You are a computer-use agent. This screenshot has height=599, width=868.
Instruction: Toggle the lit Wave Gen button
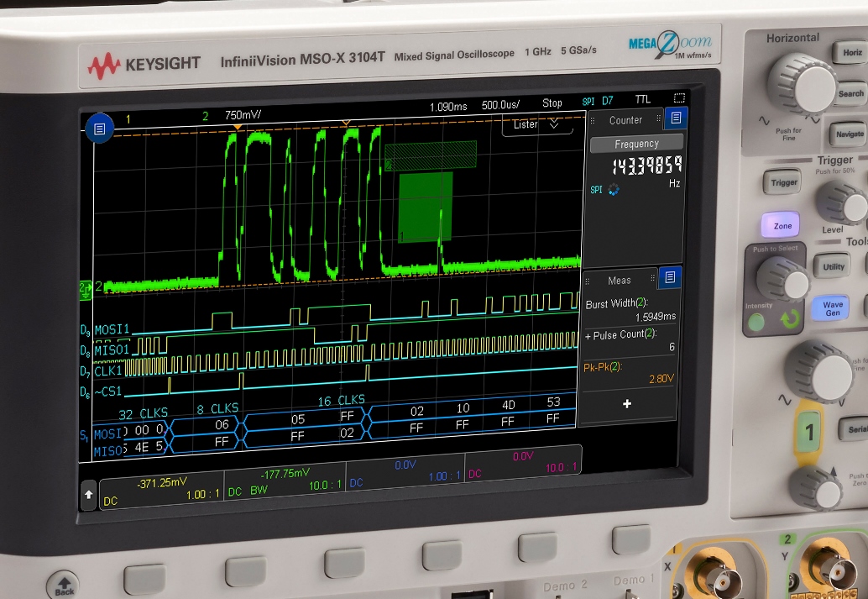pyautogui.click(x=833, y=308)
